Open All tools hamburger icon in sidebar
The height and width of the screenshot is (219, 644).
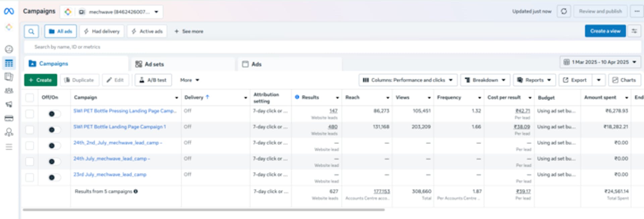[x=9, y=147]
